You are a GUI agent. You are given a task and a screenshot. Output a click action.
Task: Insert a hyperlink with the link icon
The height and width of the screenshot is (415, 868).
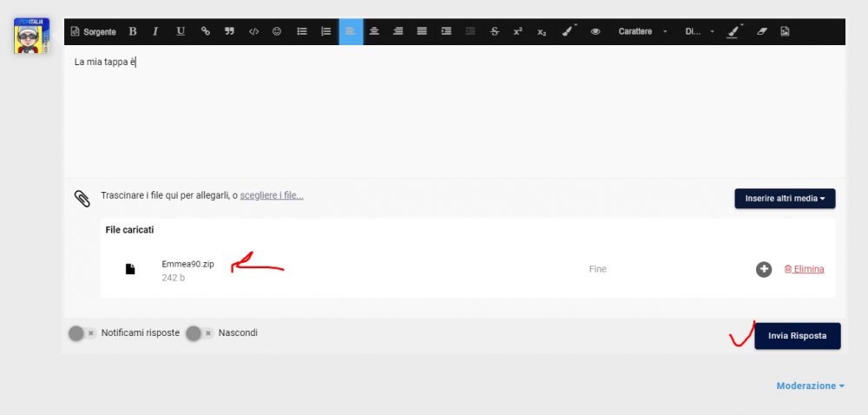pos(206,32)
